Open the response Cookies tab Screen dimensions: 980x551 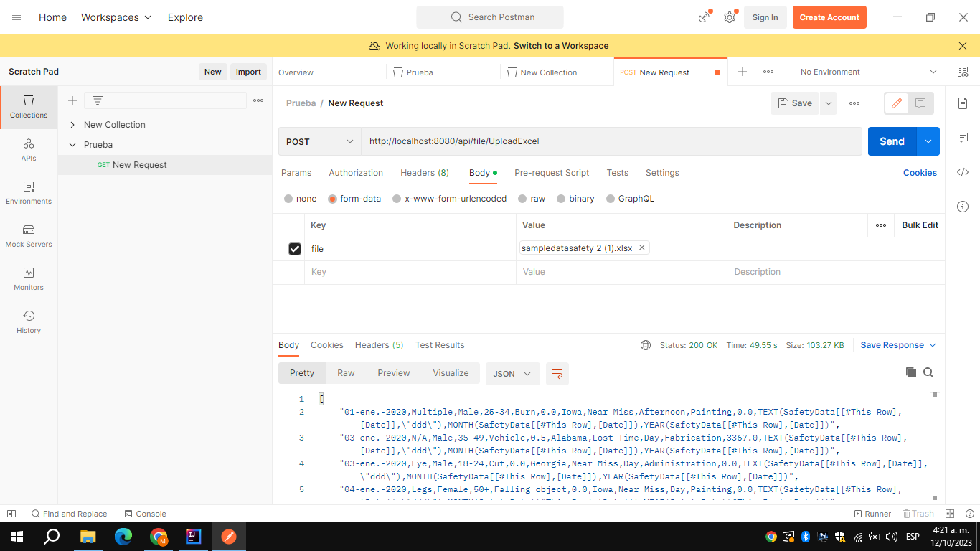pos(326,345)
